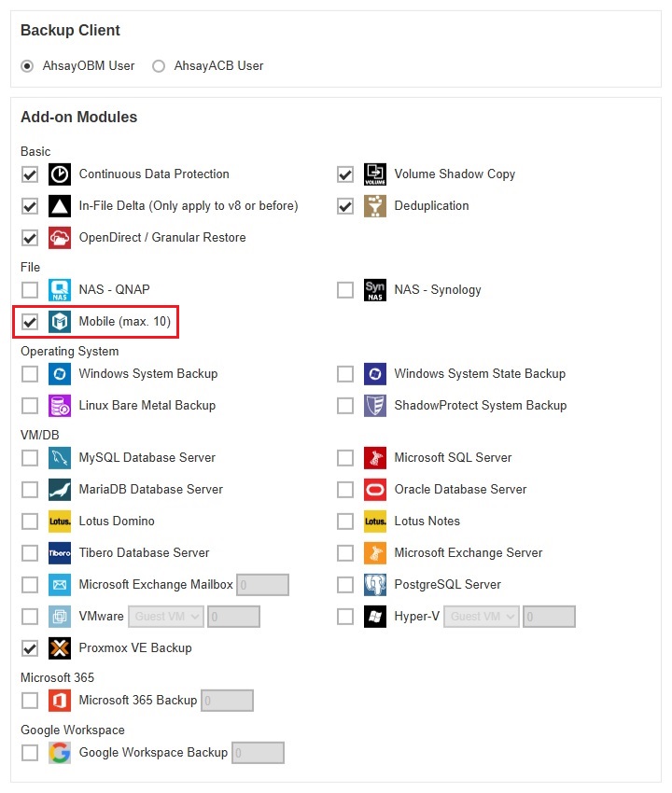This screenshot has width=672, height=793.
Task: Click the Deduplication funnel icon
Action: coord(375,206)
